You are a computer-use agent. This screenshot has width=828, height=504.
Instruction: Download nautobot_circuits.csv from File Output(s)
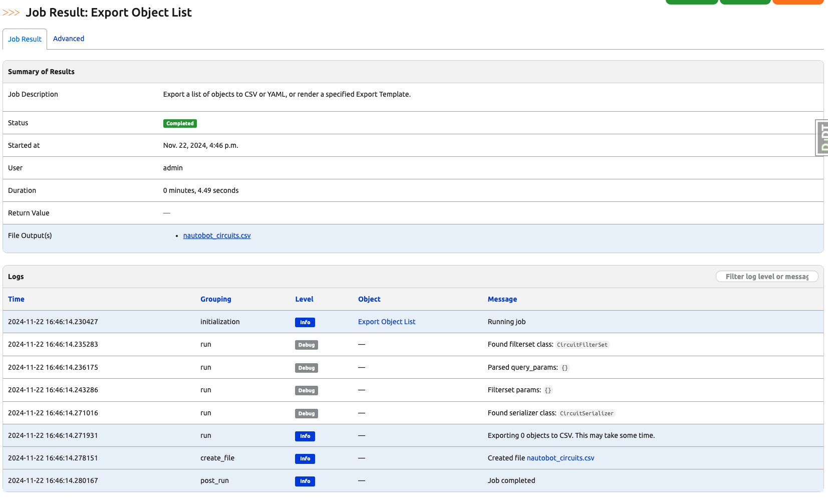pyautogui.click(x=217, y=235)
